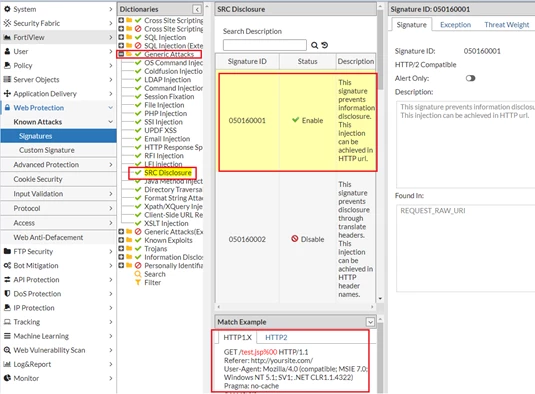Switch to the Threat Weight tab
Viewport: 535px width, 394px height.
[x=507, y=25]
